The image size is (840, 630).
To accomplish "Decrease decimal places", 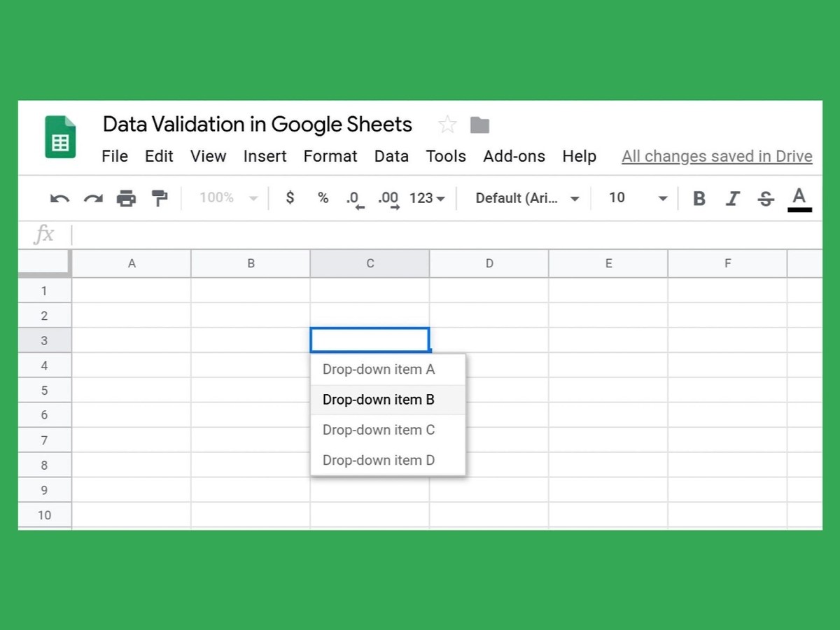I will coord(356,199).
